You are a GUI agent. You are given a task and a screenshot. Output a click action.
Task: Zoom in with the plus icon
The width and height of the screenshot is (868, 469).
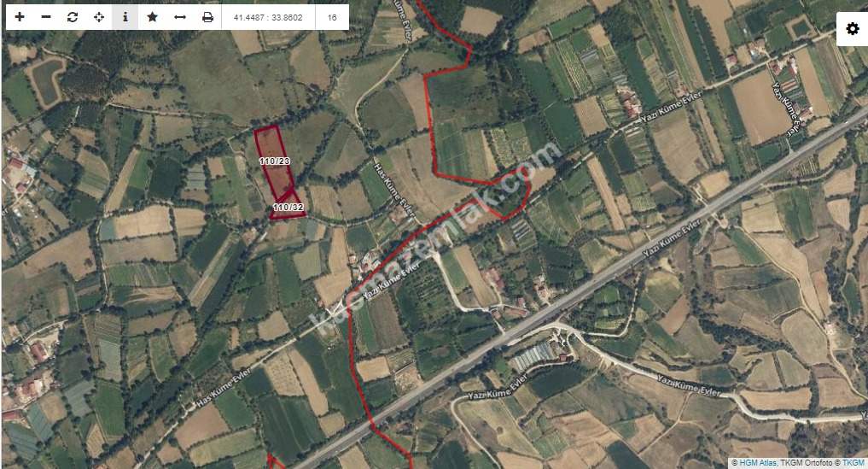(20, 17)
